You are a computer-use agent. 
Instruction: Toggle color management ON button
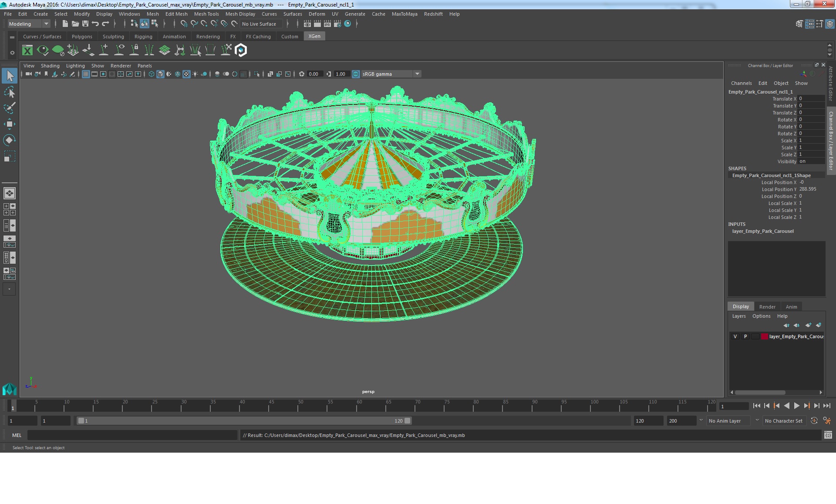tap(356, 74)
